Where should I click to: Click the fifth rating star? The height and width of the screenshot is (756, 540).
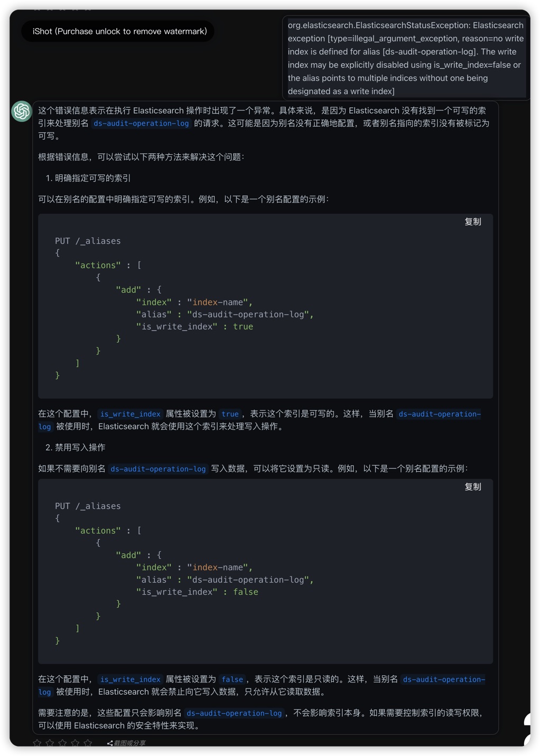88,743
